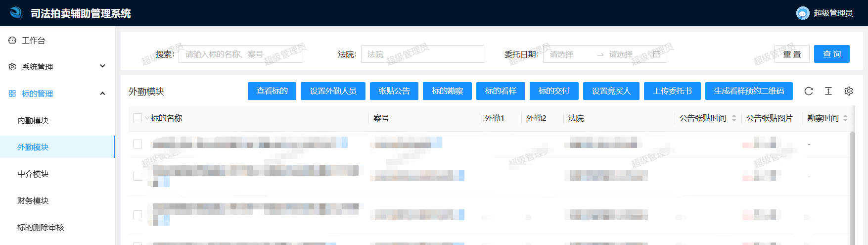
Task: Toggle the select-all header checkbox
Action: pos(137,118)
